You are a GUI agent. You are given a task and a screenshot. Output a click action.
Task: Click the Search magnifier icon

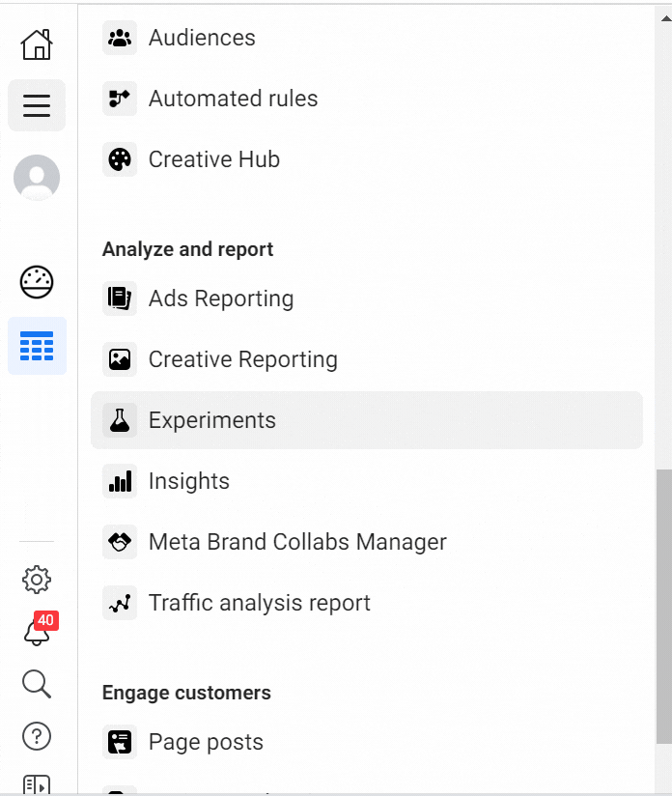pos(37,684)
